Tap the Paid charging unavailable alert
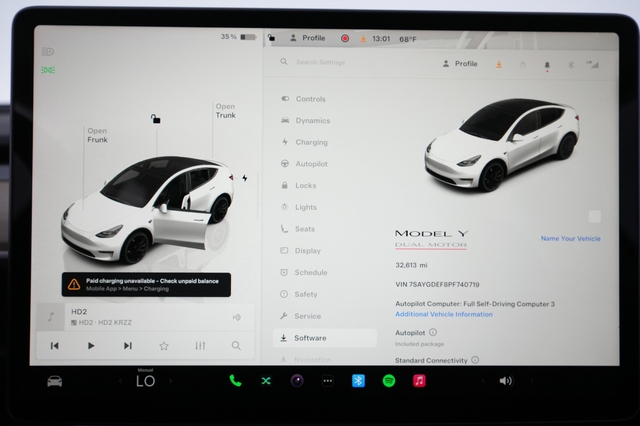The width and height of the screenshot is (640, 426). tap(146, 284)
